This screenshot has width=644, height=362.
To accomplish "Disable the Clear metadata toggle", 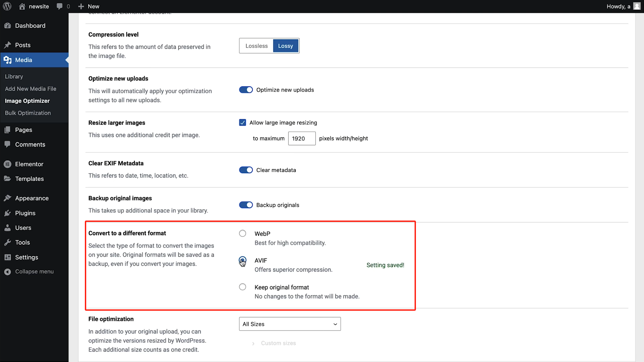I will 246,170.
